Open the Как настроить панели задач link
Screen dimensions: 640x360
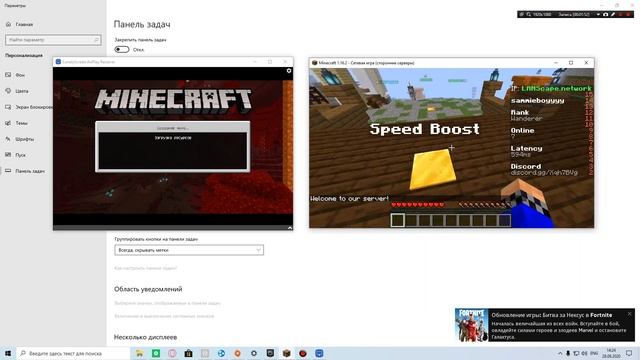(146, 268)
